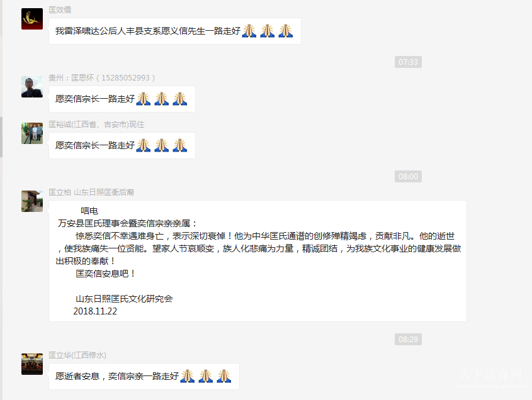
Task: Select the 唁电 condolence letter message bubble
Action: click(258, 261)
